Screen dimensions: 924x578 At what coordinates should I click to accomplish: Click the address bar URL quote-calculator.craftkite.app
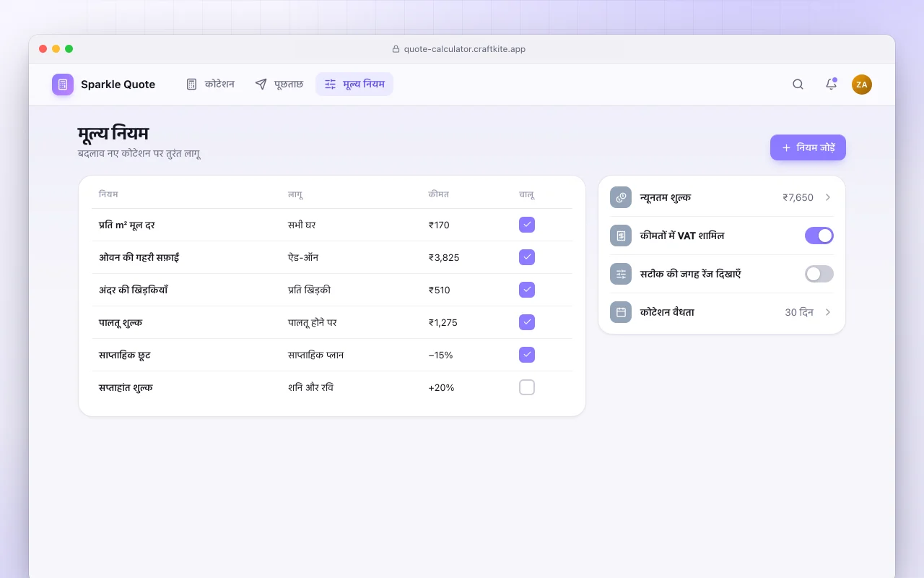point(465,49)
